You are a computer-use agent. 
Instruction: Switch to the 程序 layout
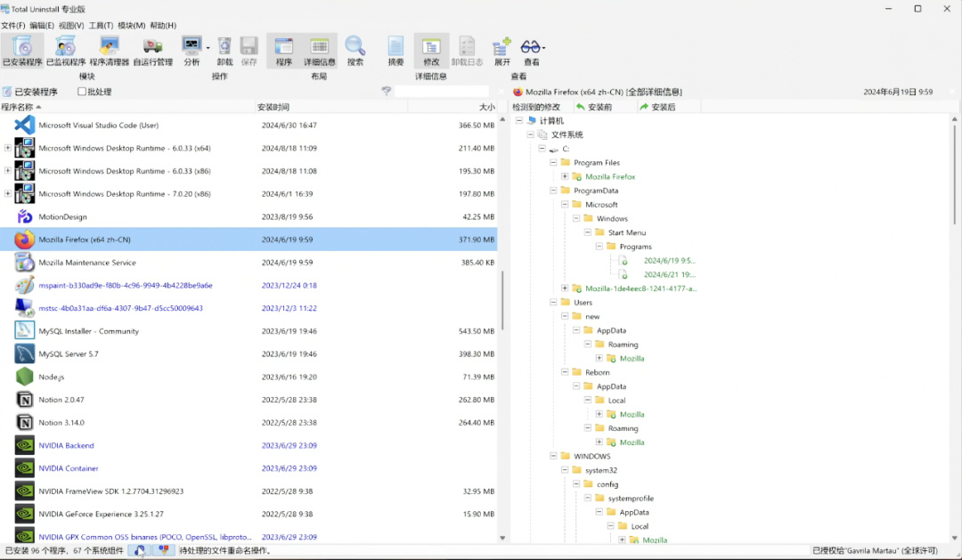(283, 50)
